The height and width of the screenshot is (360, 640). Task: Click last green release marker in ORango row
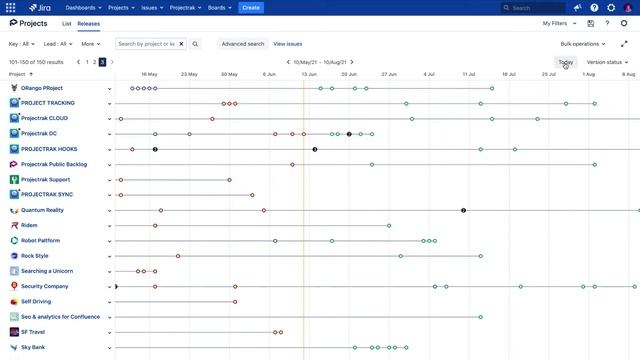pos(492,88)
